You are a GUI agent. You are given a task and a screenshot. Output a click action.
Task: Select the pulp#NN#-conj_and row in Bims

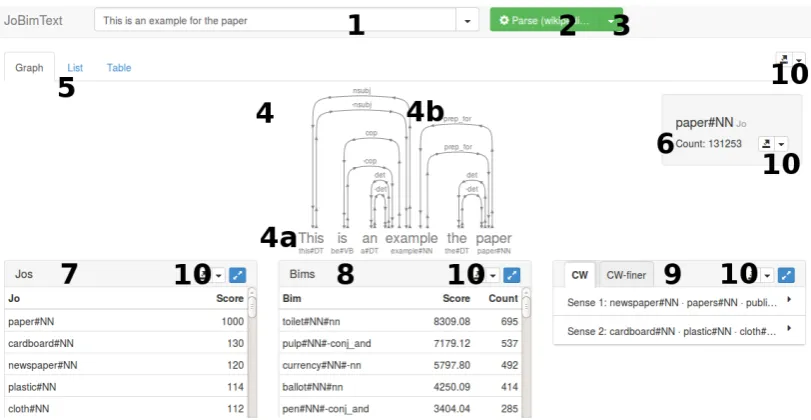pos(400,343)
